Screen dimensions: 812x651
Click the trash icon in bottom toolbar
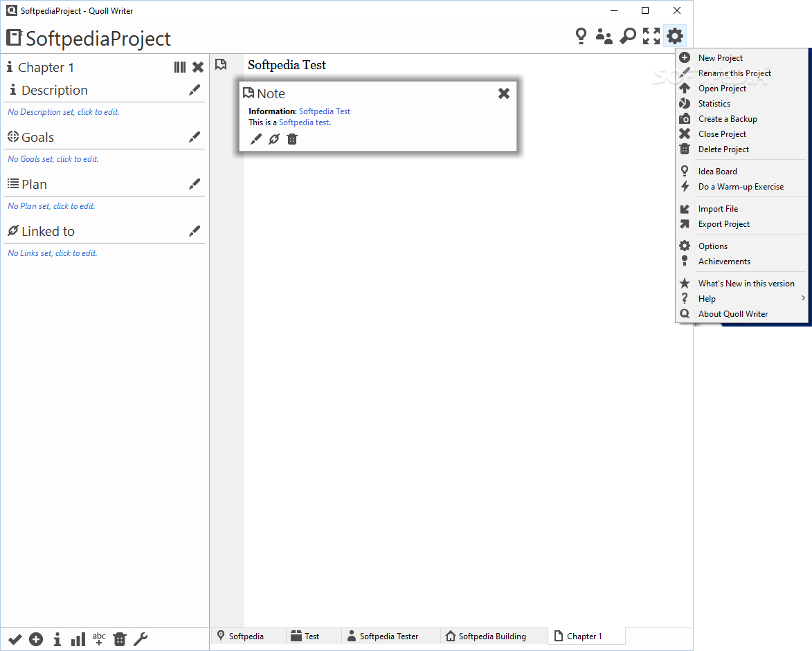pos(120,640)
